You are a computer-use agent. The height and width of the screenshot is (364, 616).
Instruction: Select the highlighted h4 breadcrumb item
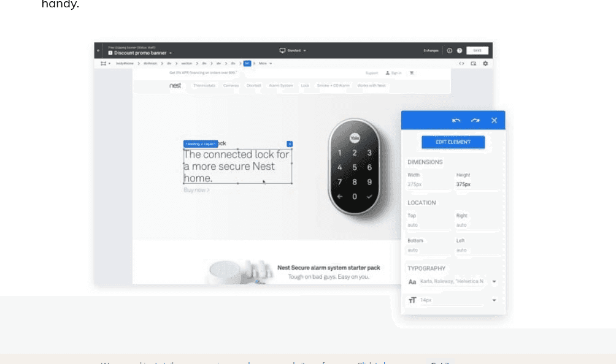pyautogui.click(x=247, y=64)
